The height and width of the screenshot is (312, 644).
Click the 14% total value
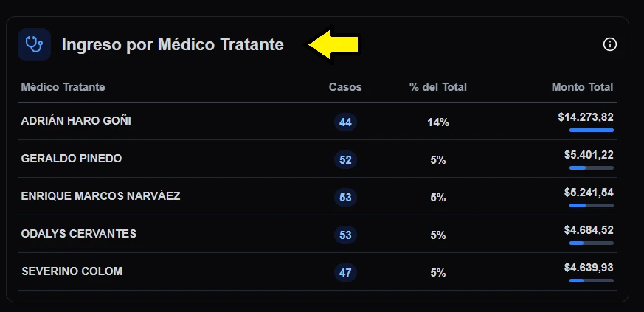[x=438, y=122]
